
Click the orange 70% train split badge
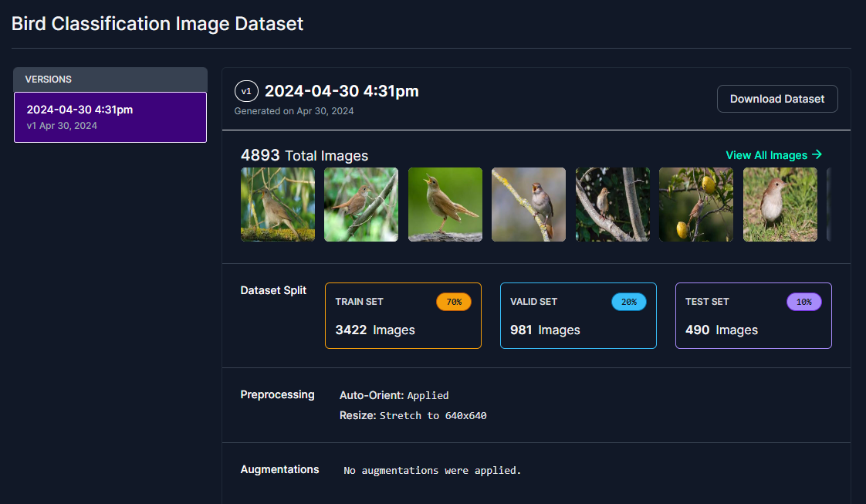coord(453,302)
